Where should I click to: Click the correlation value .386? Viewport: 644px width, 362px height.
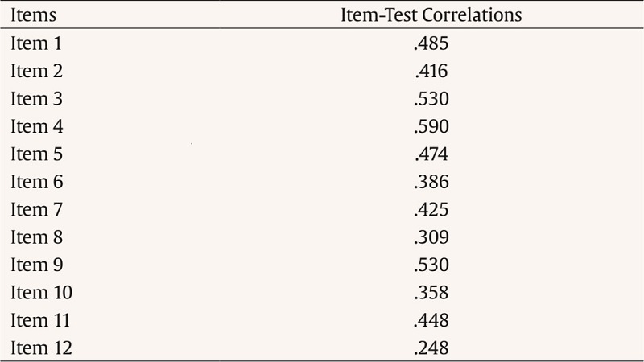431,182
